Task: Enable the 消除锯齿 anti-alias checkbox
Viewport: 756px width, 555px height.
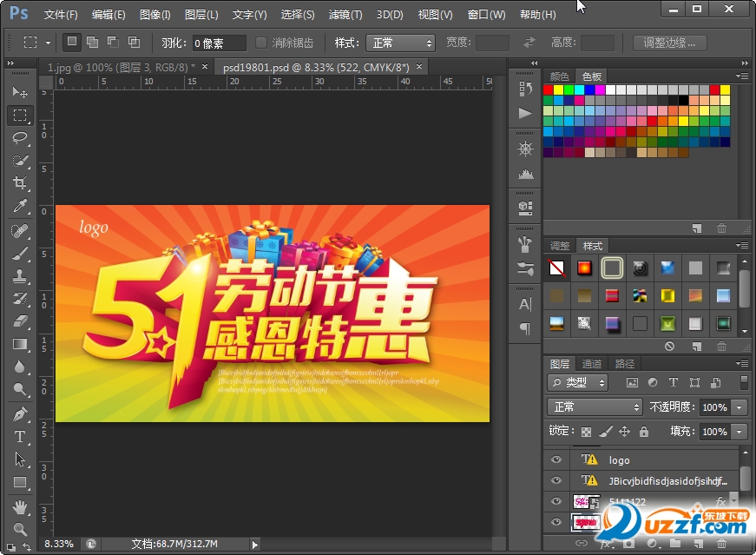Action: (261, 43)
